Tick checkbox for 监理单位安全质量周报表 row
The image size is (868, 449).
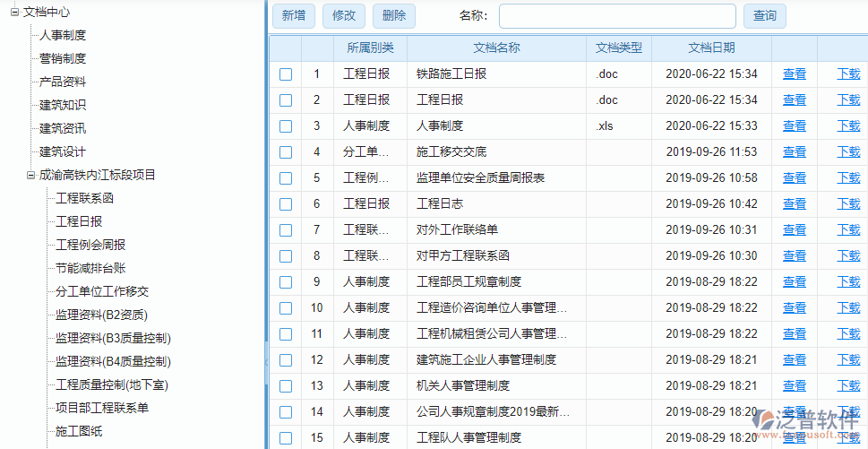pyautogui.click(x=286, y=178)
